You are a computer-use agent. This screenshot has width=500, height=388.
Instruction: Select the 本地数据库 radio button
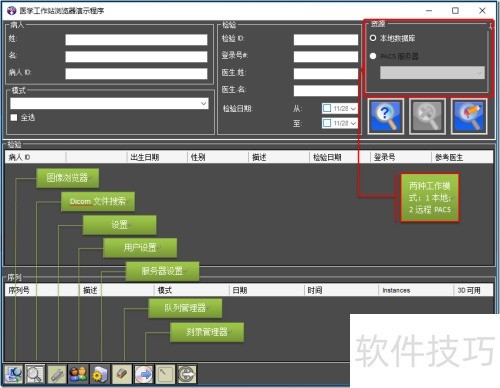(373, 38)
